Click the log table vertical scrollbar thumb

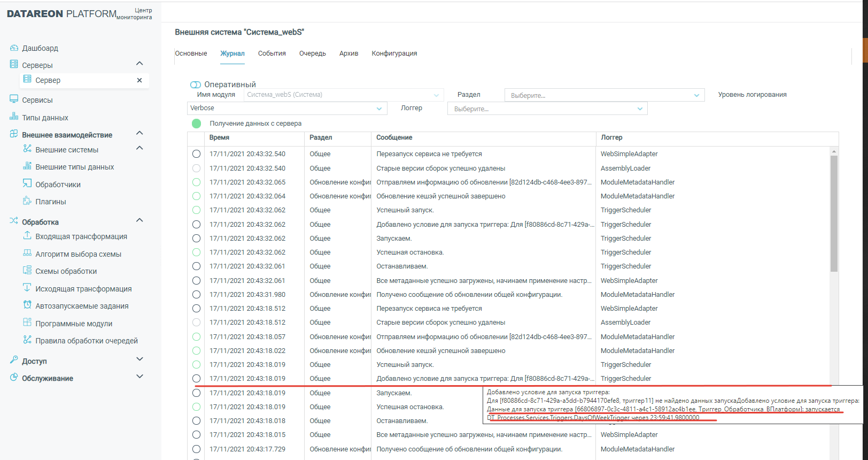point(834,214)
